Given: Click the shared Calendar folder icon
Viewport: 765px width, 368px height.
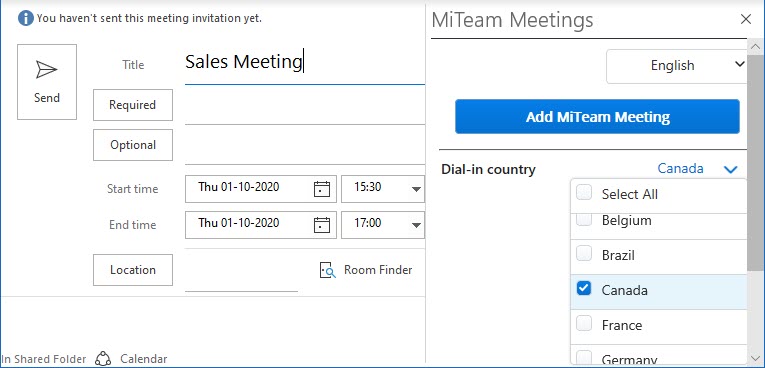Looking at the screenshot, I should 103,359.
